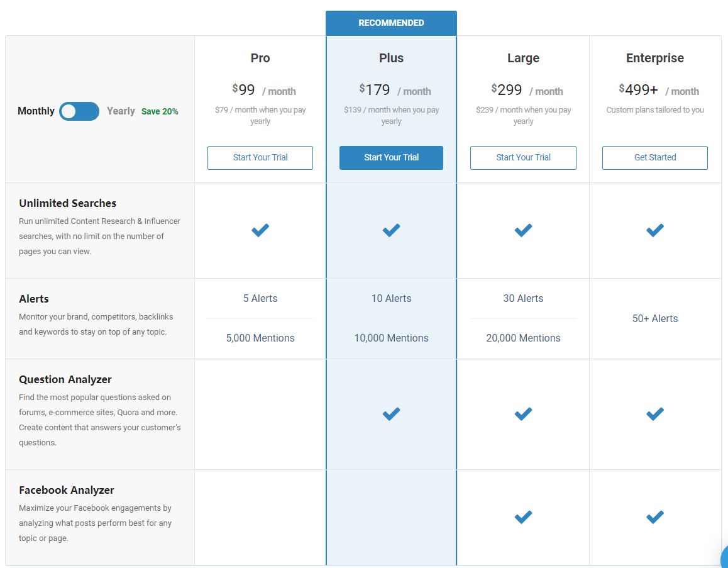Click the Plus Unlimited Searches checkmark
Image resolution: width=728 pixels, height=568 pixels.
point(391,230)
